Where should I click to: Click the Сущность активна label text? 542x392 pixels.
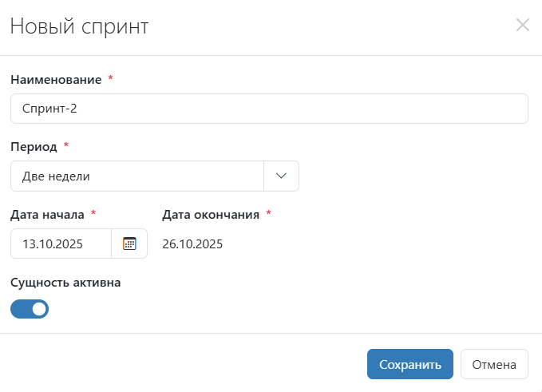click(x=65, y=282)
